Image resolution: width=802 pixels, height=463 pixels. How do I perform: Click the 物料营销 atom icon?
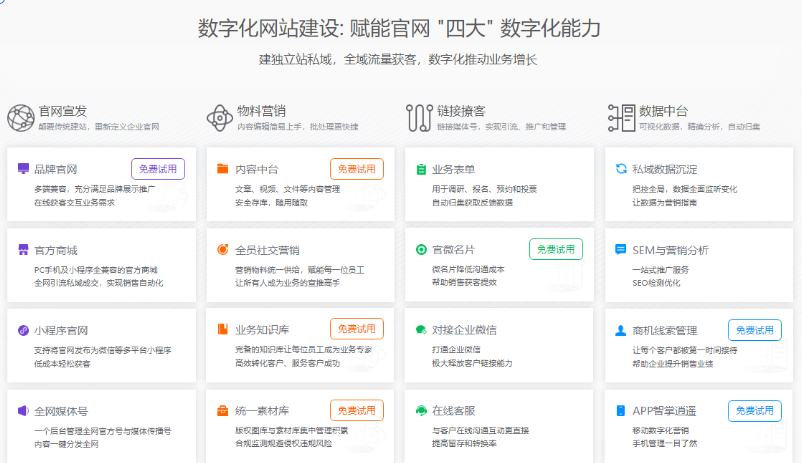pyautogui.click(x=220, y=118)
